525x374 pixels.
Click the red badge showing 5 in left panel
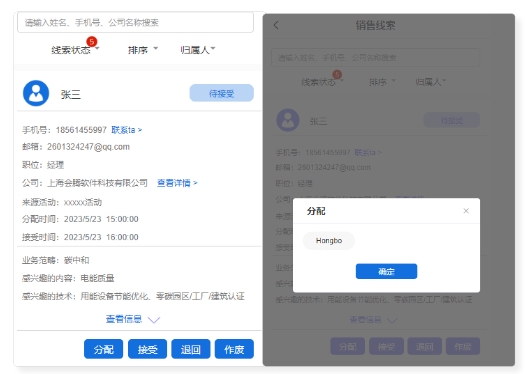point(92,42)
